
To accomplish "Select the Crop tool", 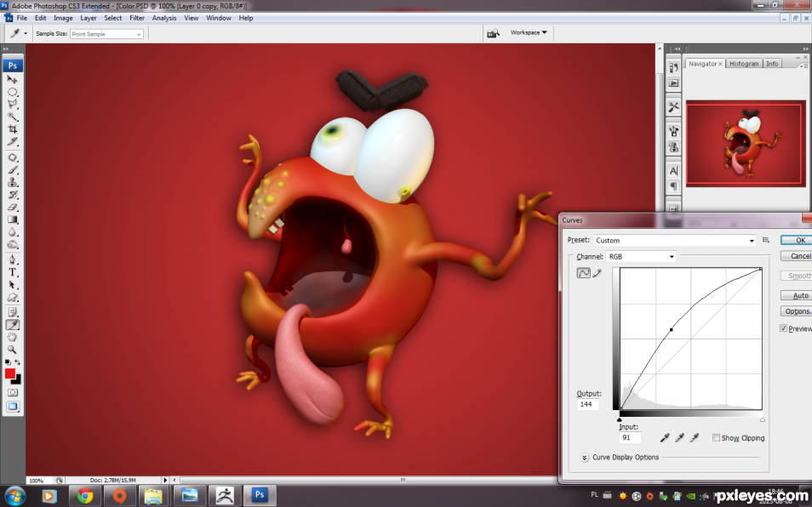I will [12, 129].
